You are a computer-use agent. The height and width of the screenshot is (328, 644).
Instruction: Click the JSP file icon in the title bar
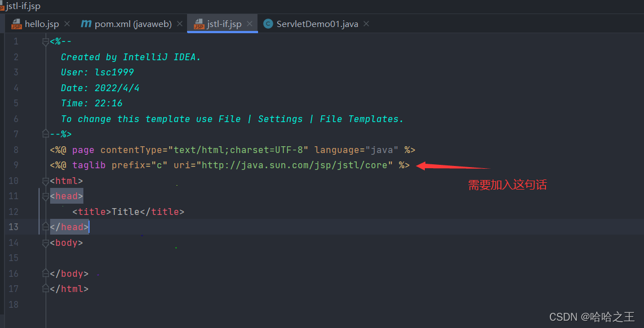(x=6, y=6)
